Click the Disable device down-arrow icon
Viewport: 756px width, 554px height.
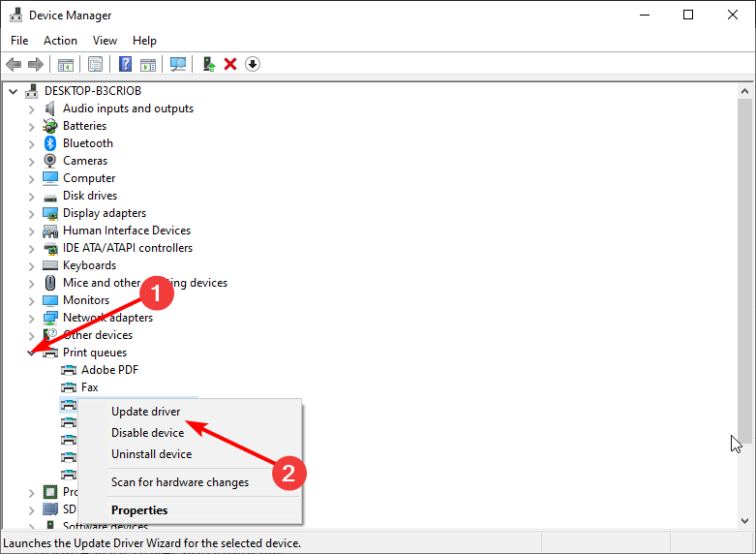(x=253, y=64)
